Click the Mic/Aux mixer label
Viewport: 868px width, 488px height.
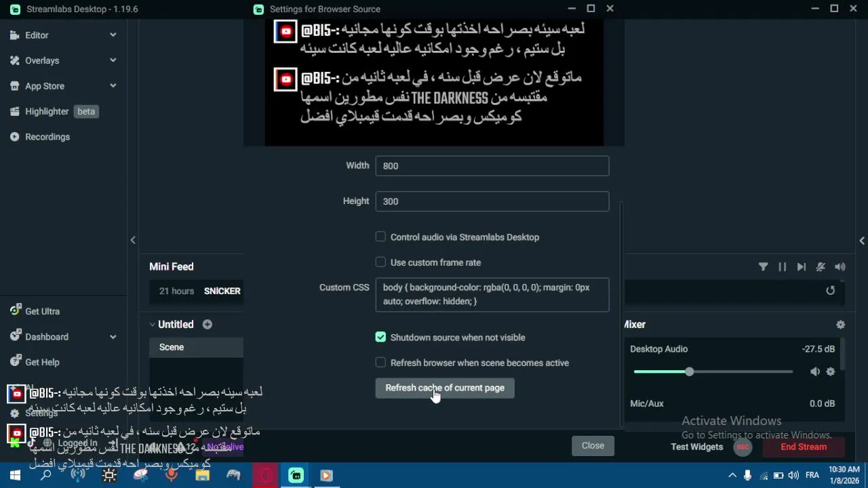pos(646,403)
